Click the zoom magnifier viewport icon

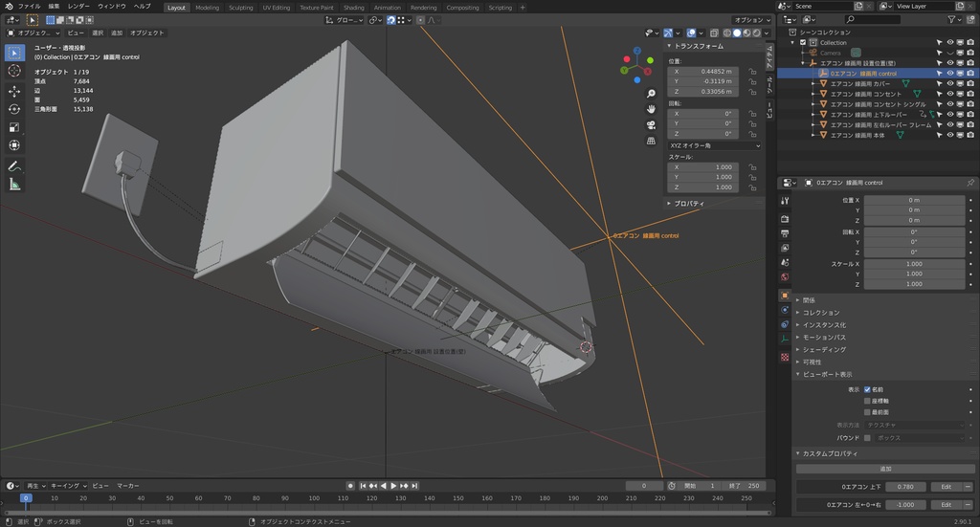[651, 94]
